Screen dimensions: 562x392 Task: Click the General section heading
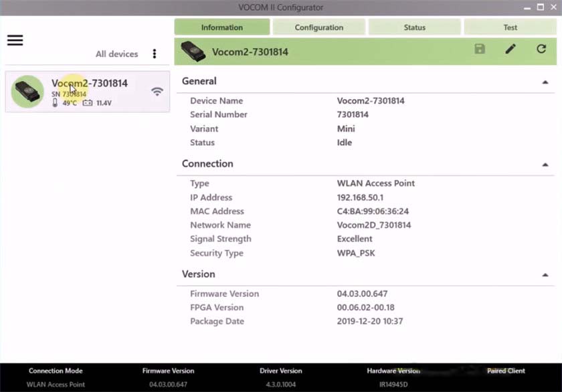(x=199, y=81)
